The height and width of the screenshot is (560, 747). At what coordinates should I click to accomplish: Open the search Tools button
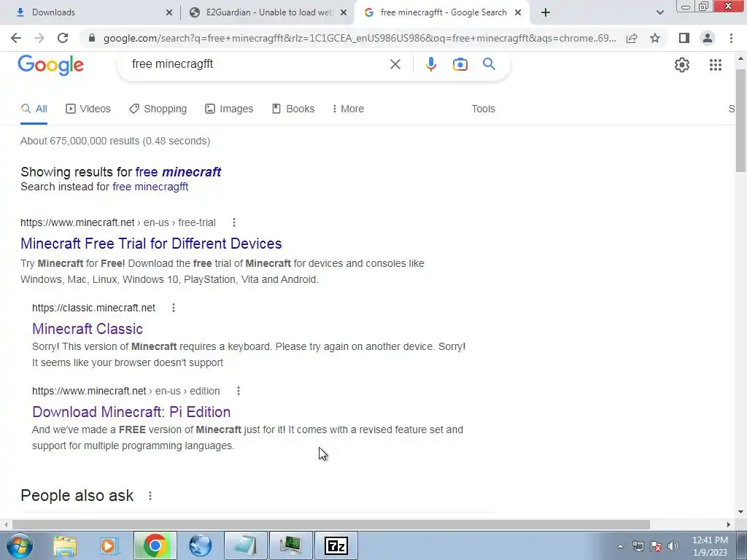coord(483,109)
